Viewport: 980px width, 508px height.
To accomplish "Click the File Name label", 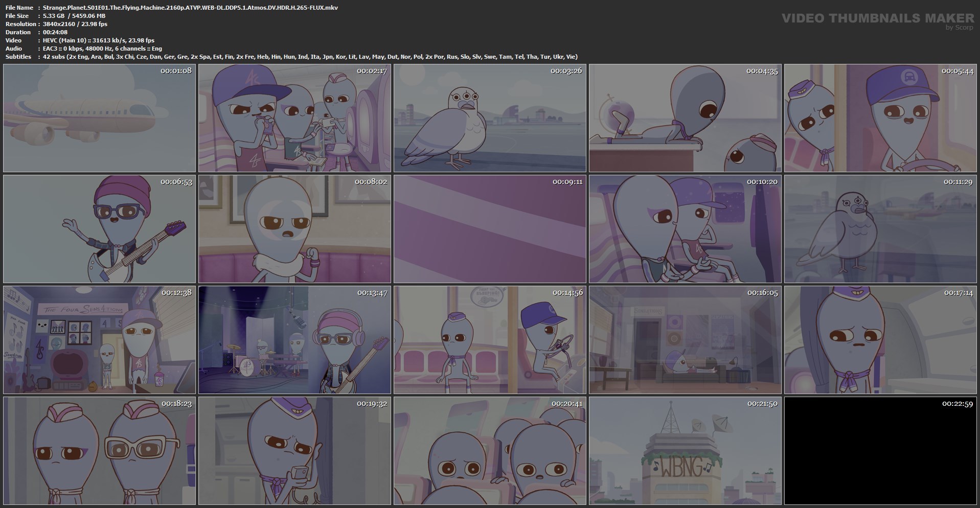I will (19, 8).
